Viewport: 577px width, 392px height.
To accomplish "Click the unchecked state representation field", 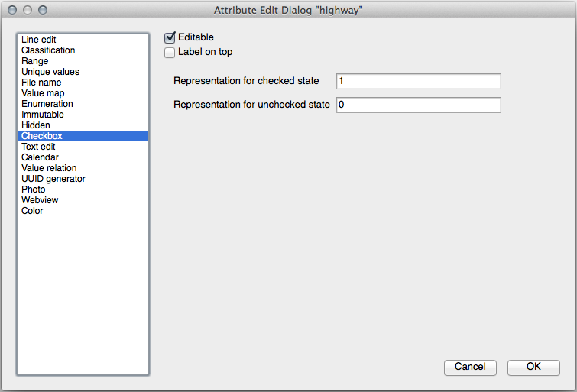I will coord(418,105).
